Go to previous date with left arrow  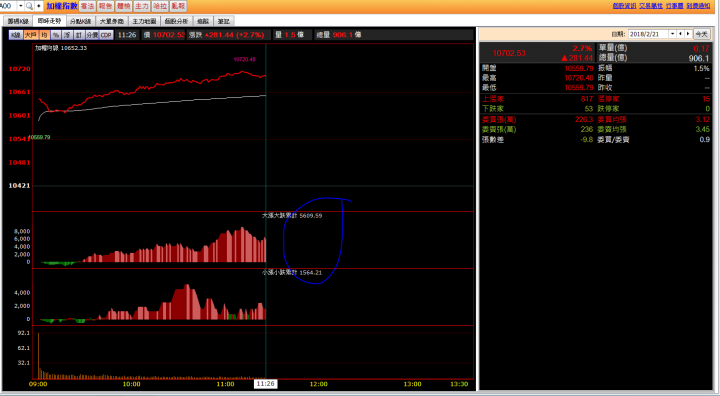tap(681, 34)
